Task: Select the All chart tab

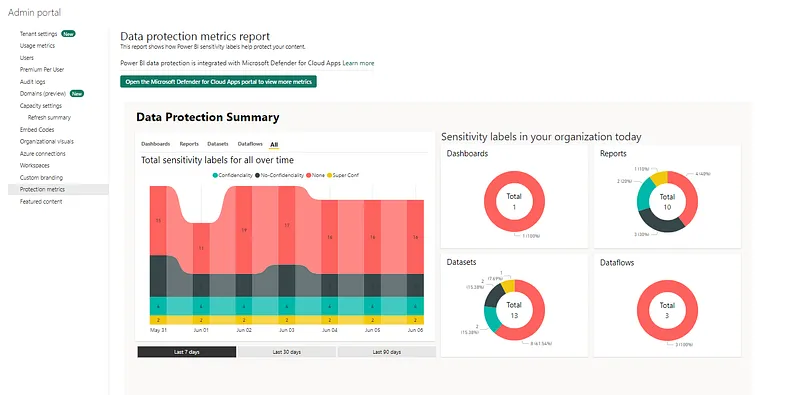Action: coord(274,145)
